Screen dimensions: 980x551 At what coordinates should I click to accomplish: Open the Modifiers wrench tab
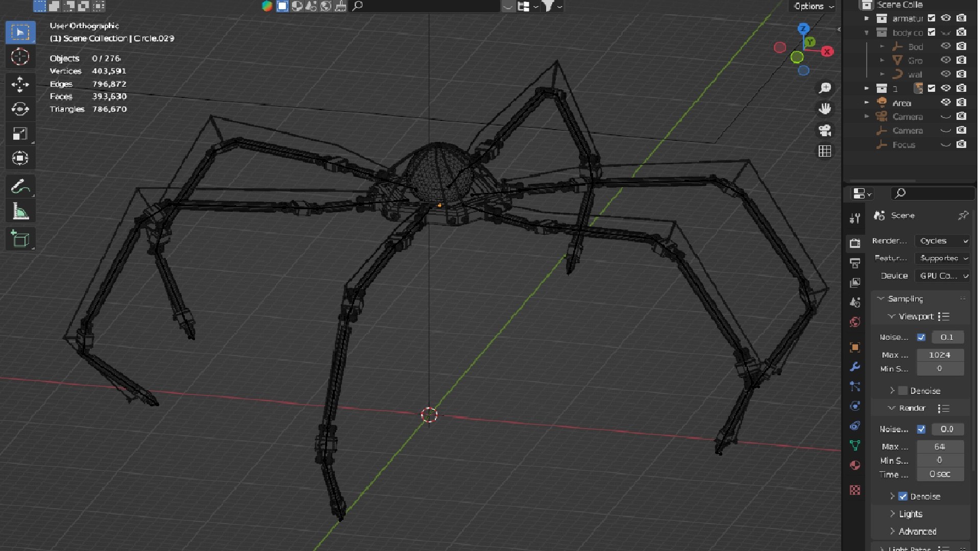855,367
